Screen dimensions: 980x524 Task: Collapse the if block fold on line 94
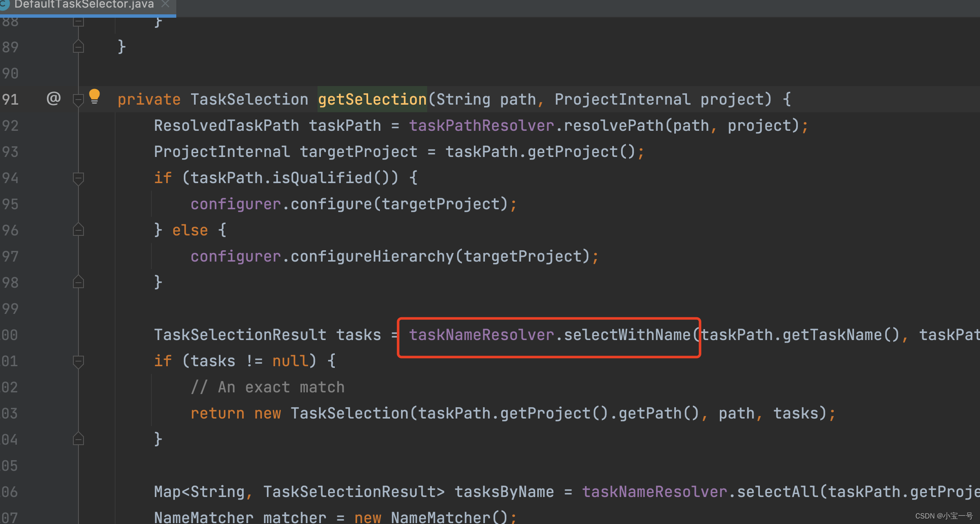point(78,178)
